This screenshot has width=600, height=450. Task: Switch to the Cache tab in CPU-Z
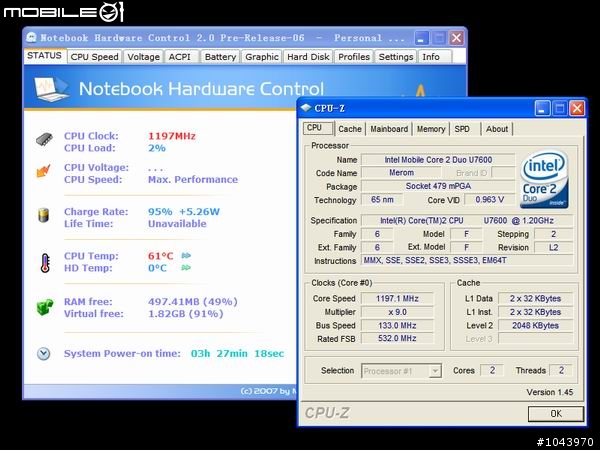pos(350,129)
